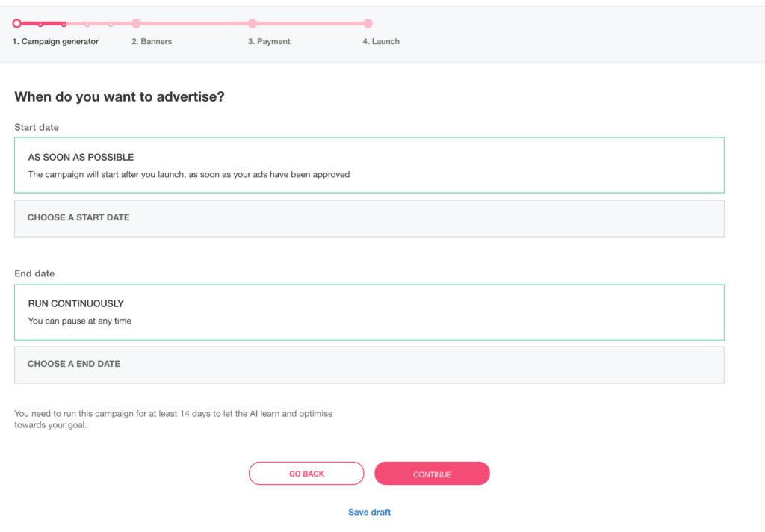Go to the 2. Banners step label
This screenshot has height=532, width=765.
pos(152,42)
